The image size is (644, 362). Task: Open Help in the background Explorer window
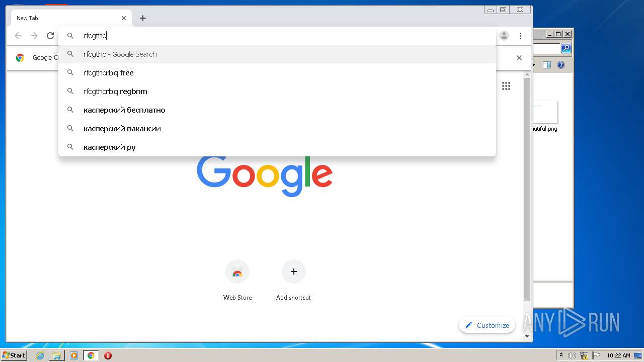point(561,65)
